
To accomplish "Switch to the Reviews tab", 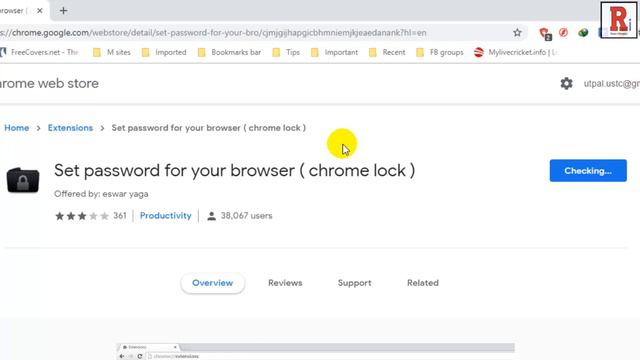I will tap(285, 283).
